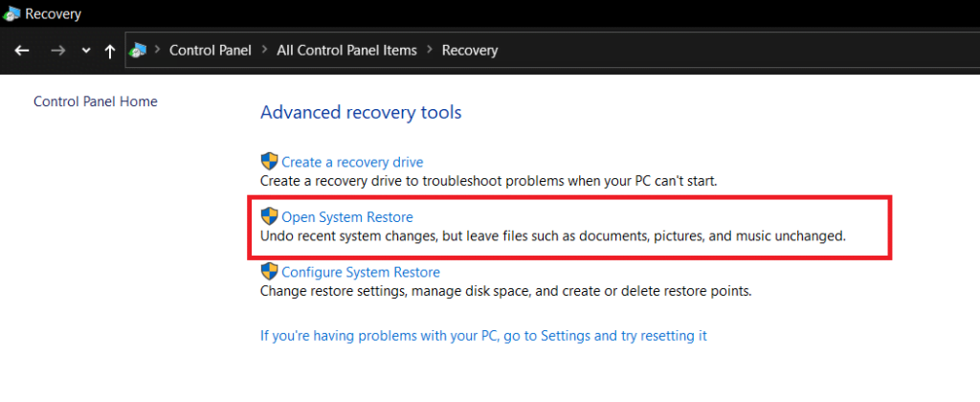Screen dimensions: 980x402
Task: Open the recent locations dropdown chevron
Action: (86, 52)
